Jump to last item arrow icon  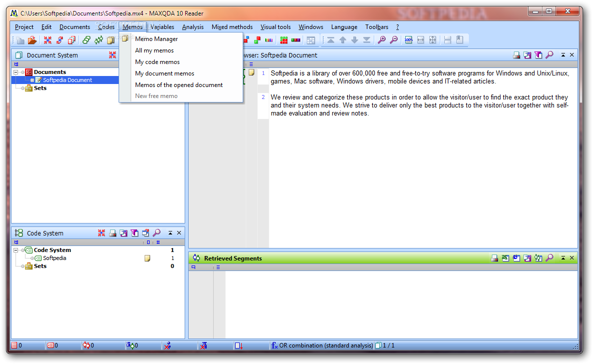pos(367,40)
